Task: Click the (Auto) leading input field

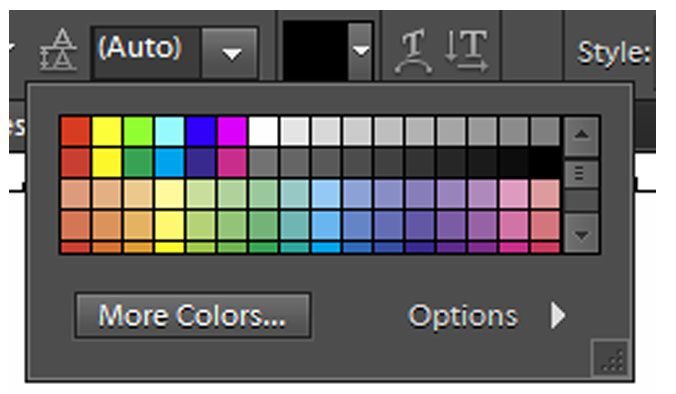Action: [146, 53]
